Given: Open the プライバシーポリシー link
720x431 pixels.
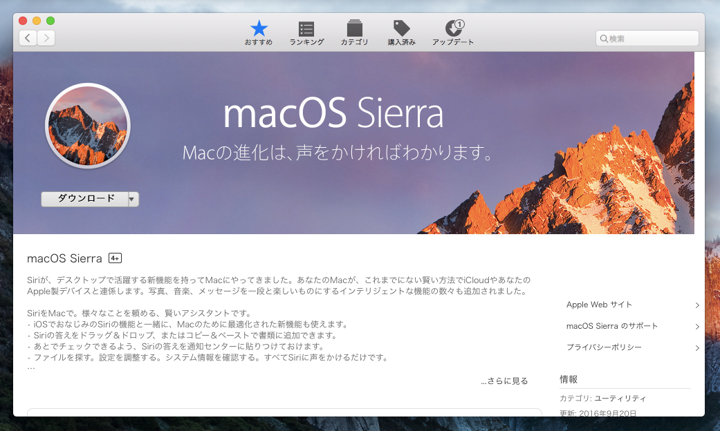Looking at the screenshot, I should pyautogui.click(x=603, y=347).
